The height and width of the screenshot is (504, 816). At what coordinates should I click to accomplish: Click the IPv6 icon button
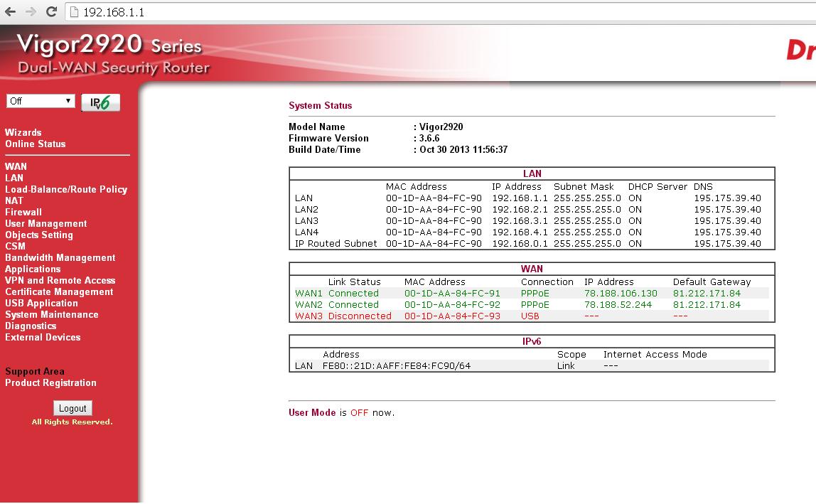(x=100, y=102)
